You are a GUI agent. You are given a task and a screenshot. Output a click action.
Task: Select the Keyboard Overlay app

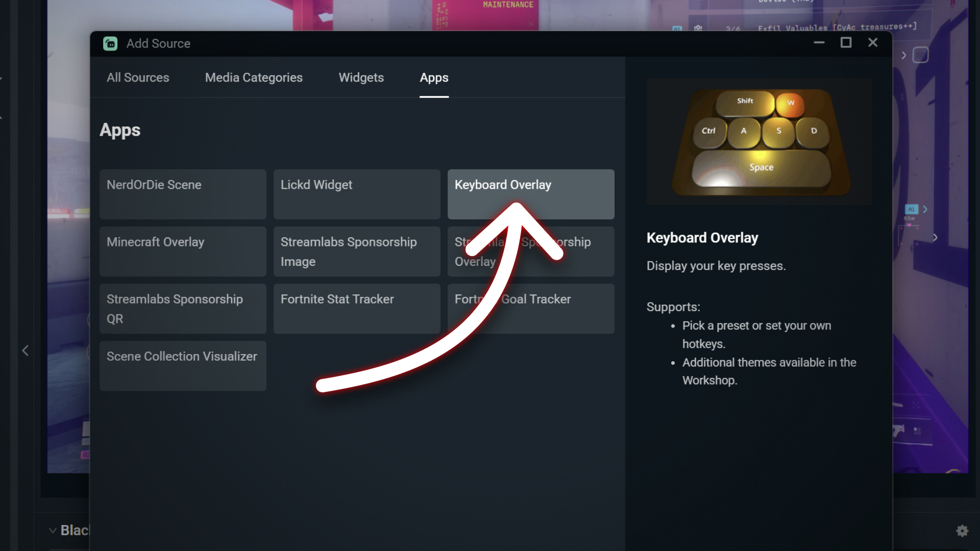531,194
